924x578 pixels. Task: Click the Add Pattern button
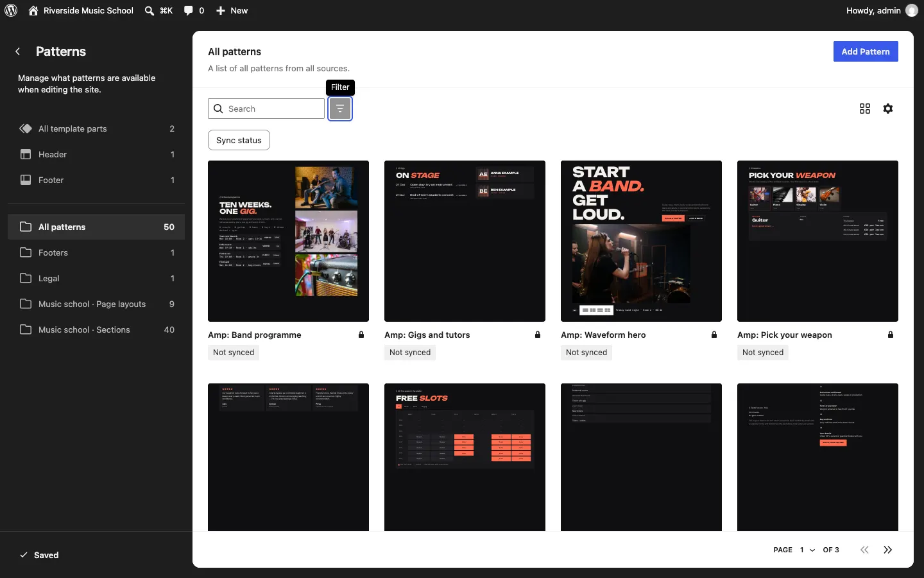[866, 51]
